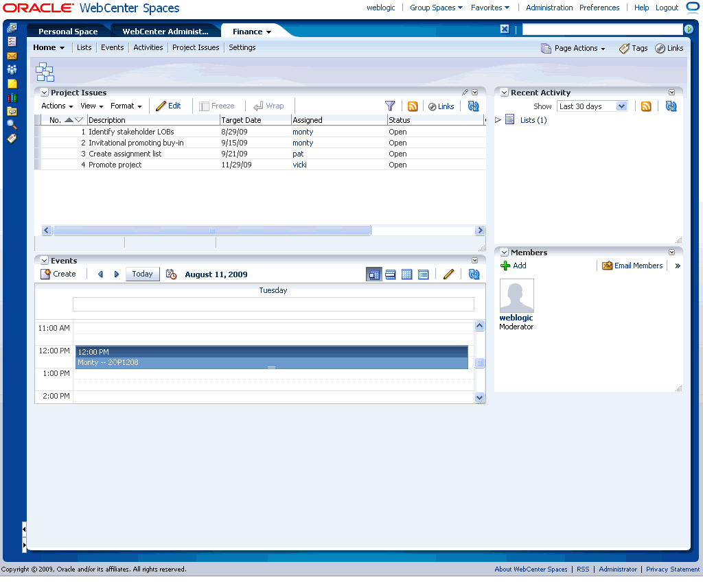The height and width of the screenshot is (588, 703).
Task: Click the Project Issues horizontal scrollbar thumb
Action: click(x=212, y=231)
